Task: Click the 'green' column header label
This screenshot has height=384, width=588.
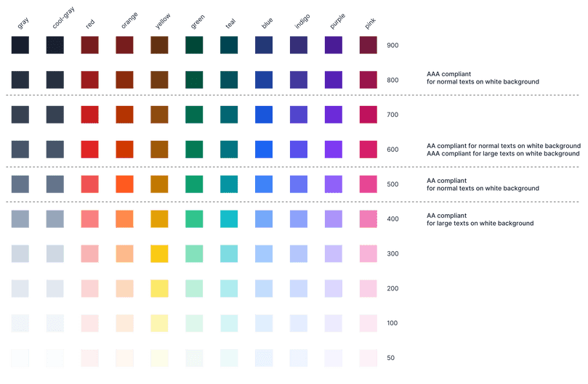Action: point(198,22)
